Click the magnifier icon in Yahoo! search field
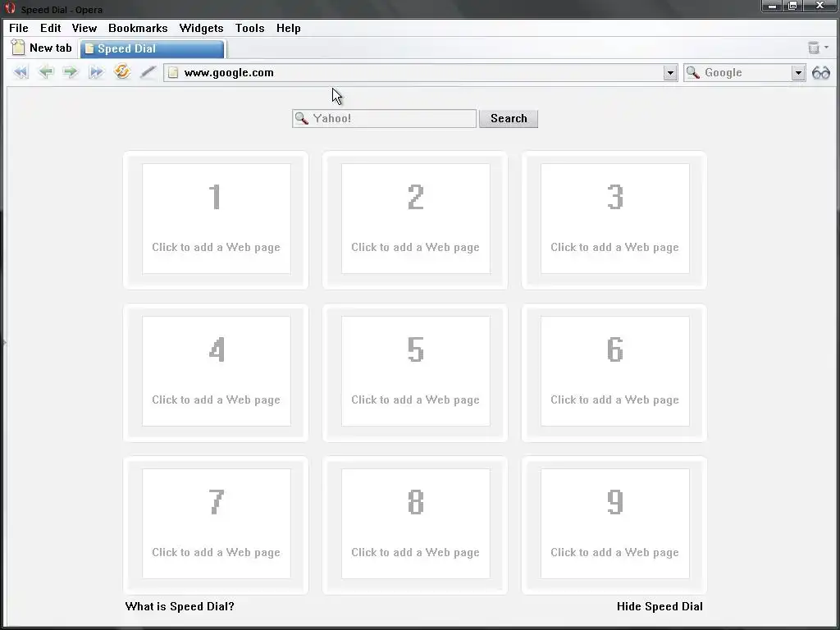The image size is (840, 630). click(302, 118)
